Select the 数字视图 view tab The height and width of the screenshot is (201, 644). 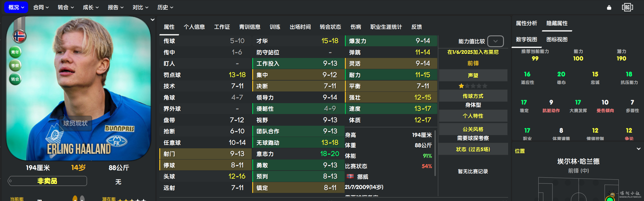click(527, 40)
